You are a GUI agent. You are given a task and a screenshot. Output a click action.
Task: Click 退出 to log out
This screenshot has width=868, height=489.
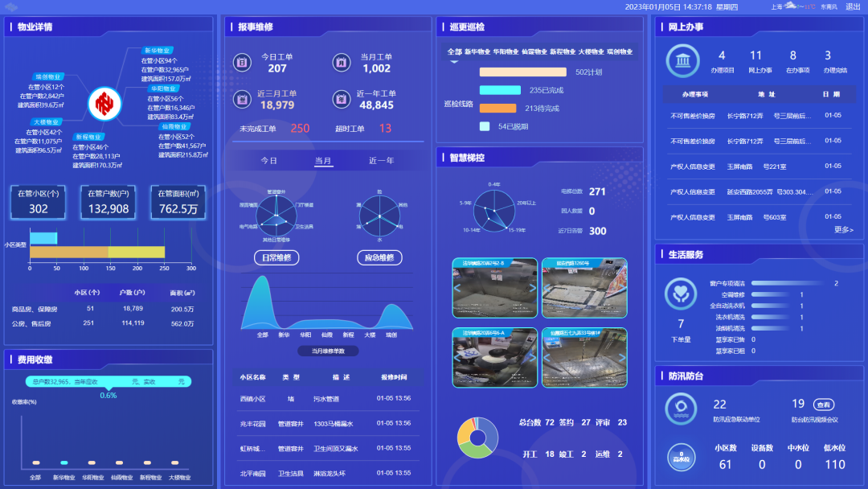(x=853, y=6)
